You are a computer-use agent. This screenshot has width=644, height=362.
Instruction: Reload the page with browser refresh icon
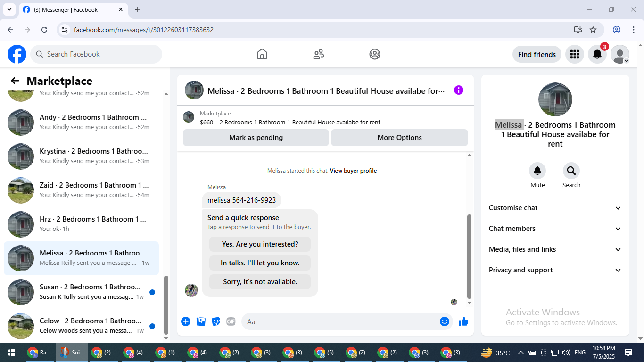(44, 30)
